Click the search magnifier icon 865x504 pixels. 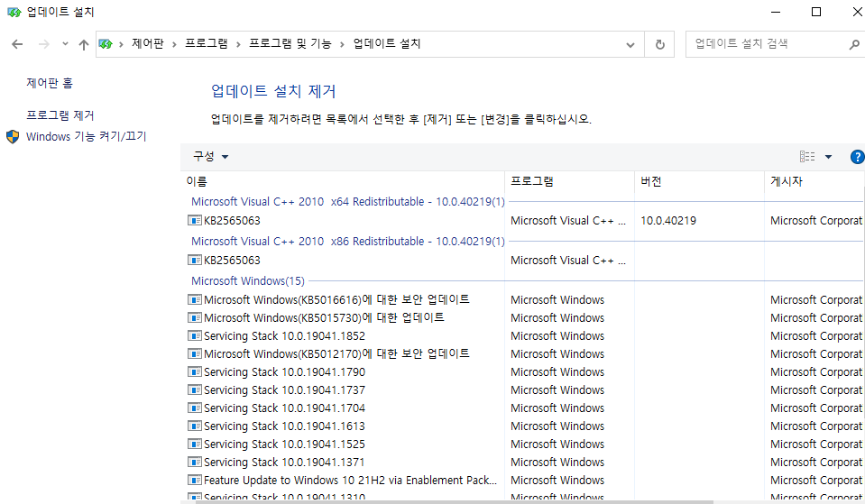(854, 45)
